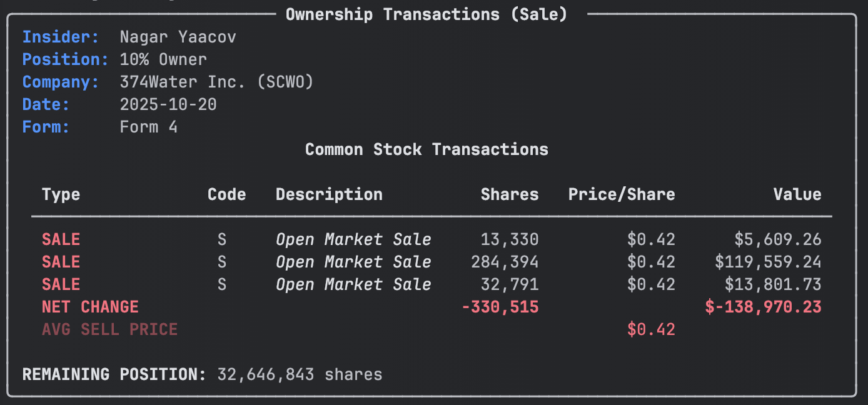Select the net value $-138,970.23
This screenshot has width=868, height=405.
click(x=763, y=307)
